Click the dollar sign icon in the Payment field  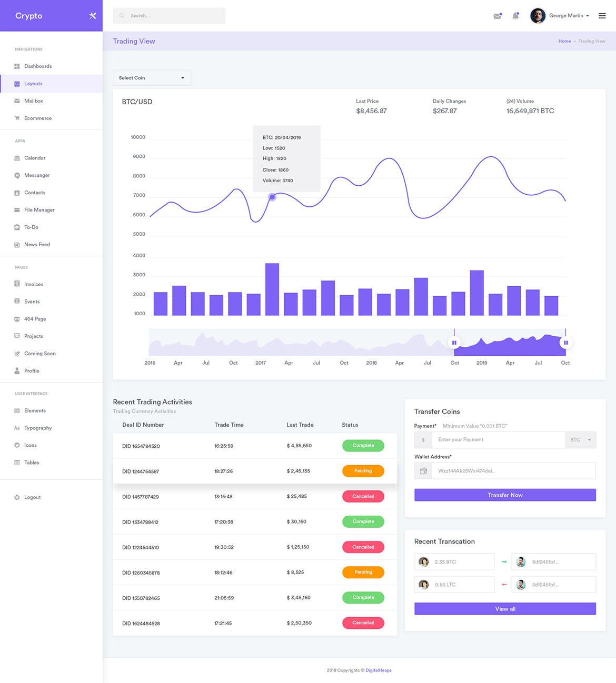(423, 439)
